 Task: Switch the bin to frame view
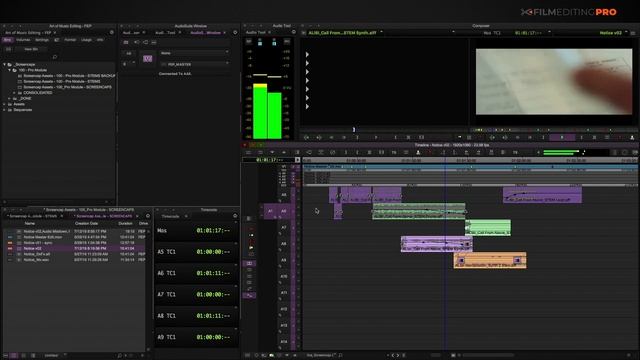tap(23, 356)
